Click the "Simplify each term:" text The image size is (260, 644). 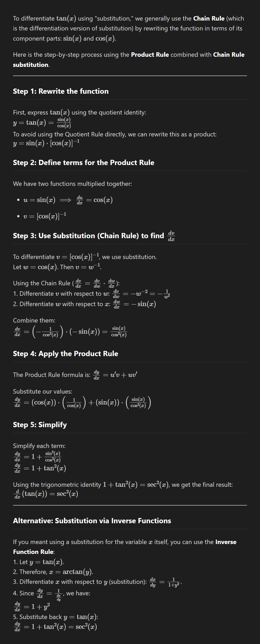coord(39,446)
